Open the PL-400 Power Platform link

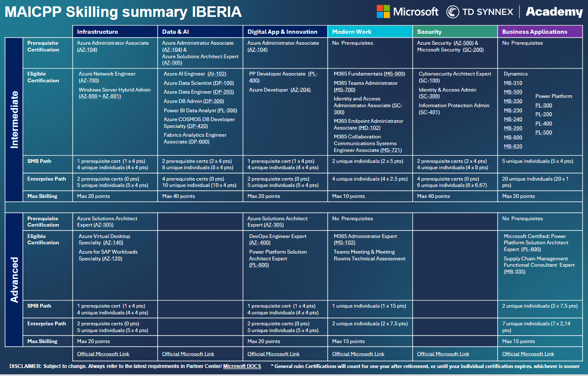click(544, 124)
